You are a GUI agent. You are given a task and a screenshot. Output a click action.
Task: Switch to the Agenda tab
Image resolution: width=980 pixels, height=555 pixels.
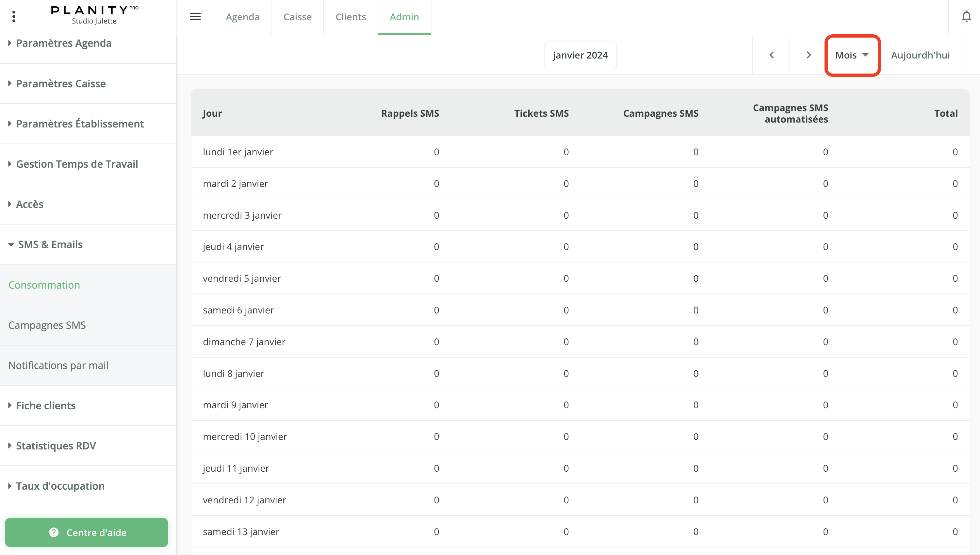242,17
